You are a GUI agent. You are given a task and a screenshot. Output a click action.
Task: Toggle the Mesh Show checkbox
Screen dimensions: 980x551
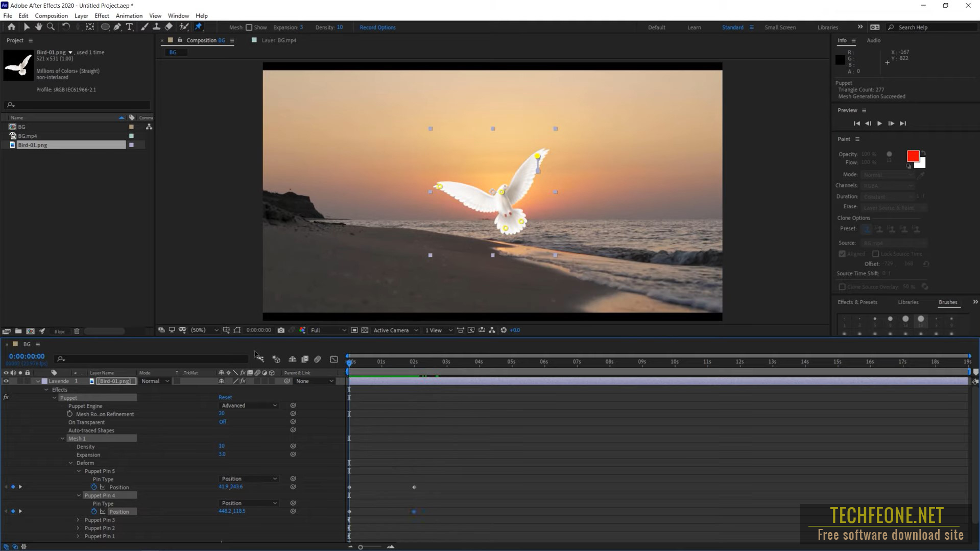point(249,28)
